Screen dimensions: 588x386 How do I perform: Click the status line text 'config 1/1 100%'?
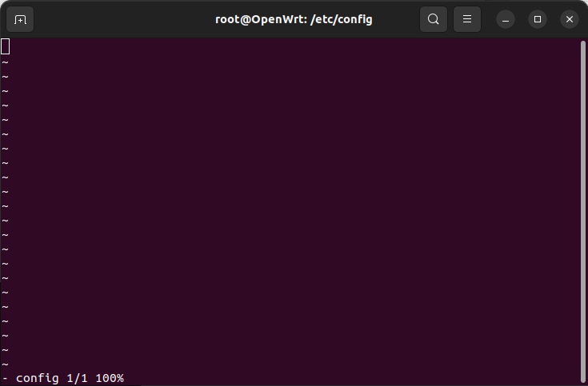(70, 378)
